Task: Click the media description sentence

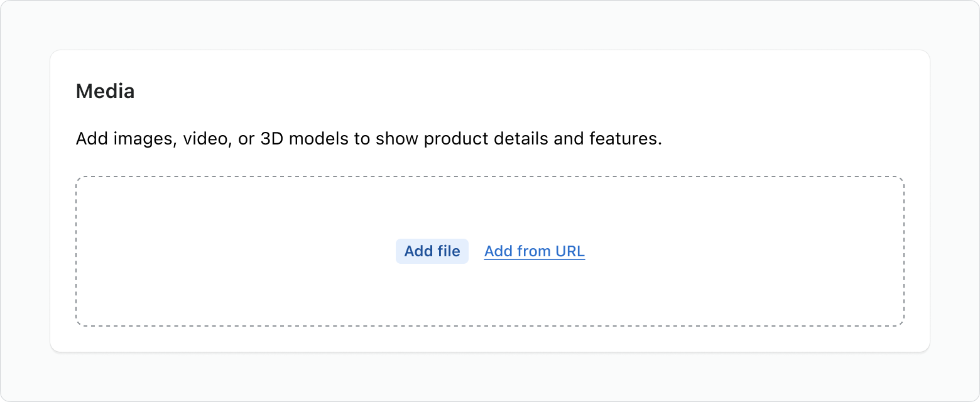Action: 369,138
